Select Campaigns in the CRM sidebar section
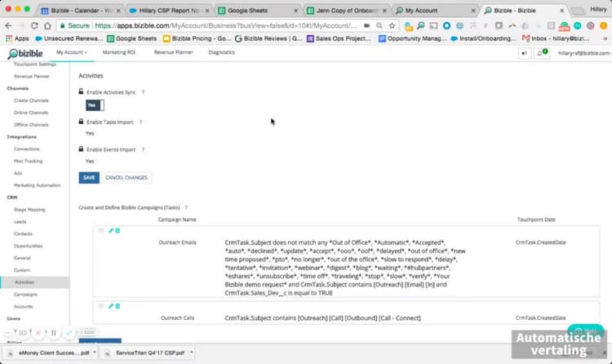This screenshot has width=612, height=364. pos(25,295)
